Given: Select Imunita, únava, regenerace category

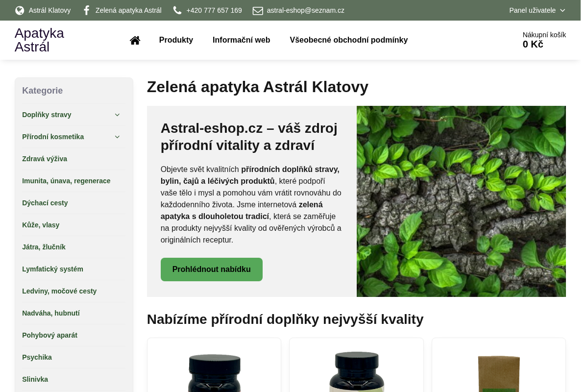Looking at the screenshot, I should 66,181.
